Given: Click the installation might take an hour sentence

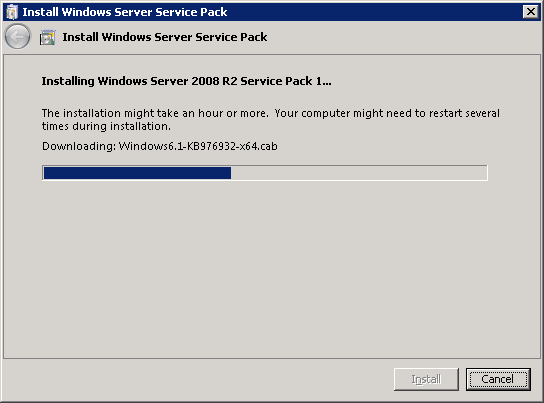Looking at the screenshot, I should 155,113.
